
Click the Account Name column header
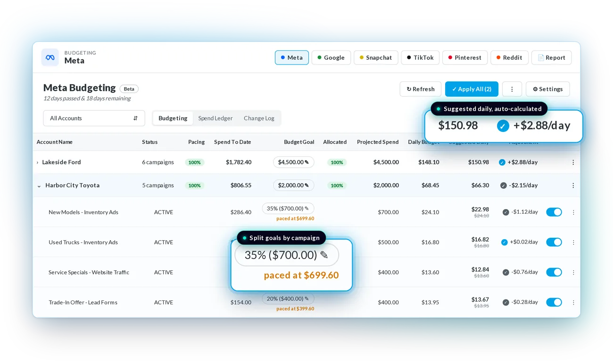click(x=55, y=142)
